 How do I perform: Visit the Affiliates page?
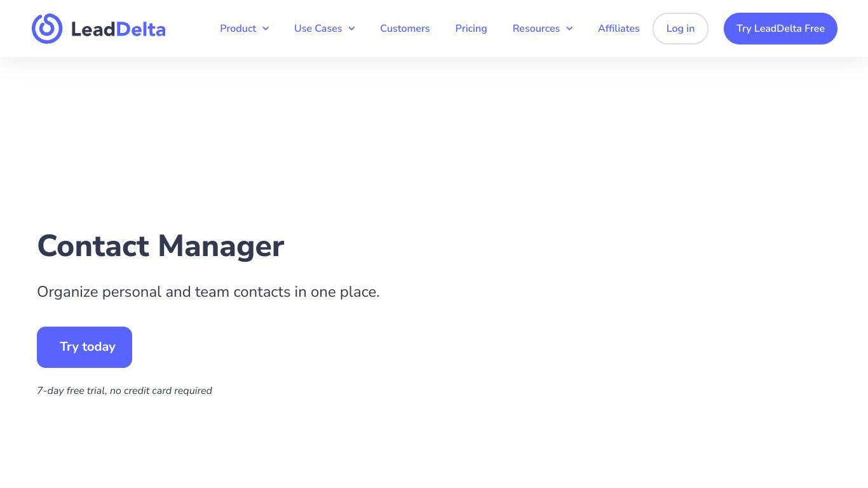point(618,29)
